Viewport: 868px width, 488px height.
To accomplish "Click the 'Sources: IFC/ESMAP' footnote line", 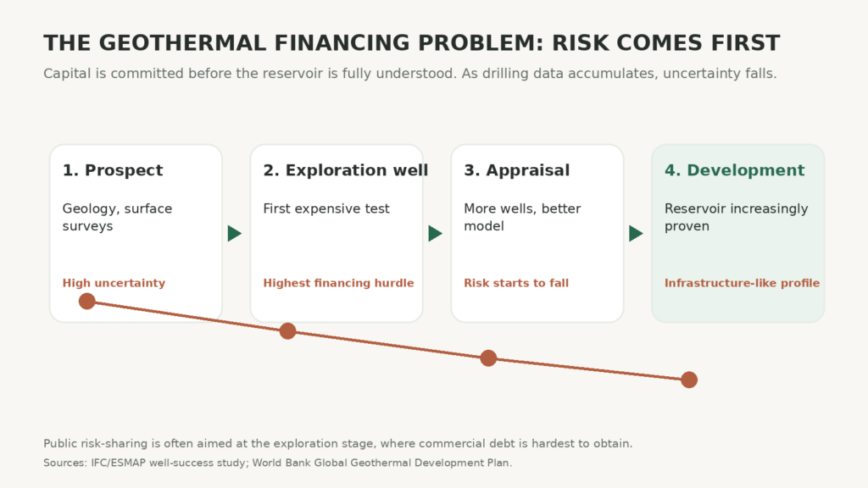I will point(277,463).
